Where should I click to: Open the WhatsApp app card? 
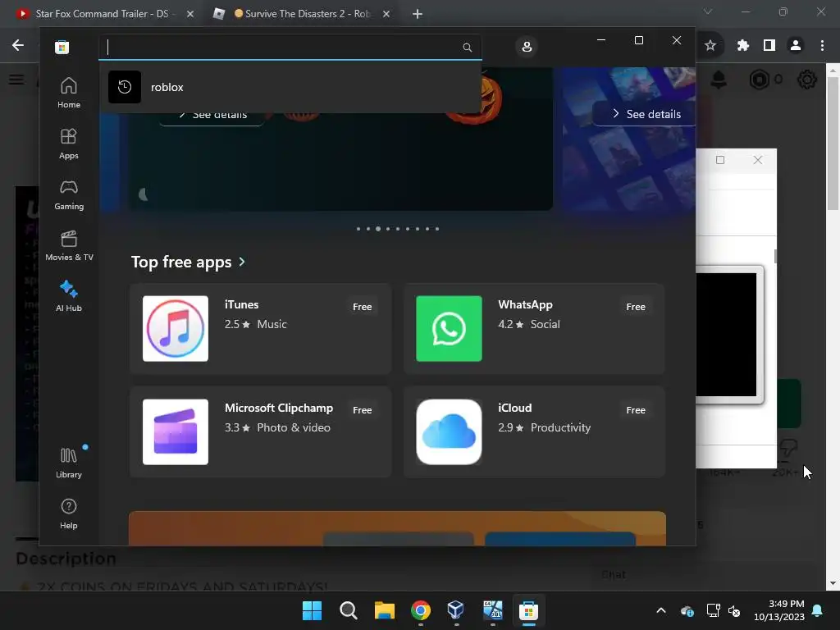click(534, 328)
